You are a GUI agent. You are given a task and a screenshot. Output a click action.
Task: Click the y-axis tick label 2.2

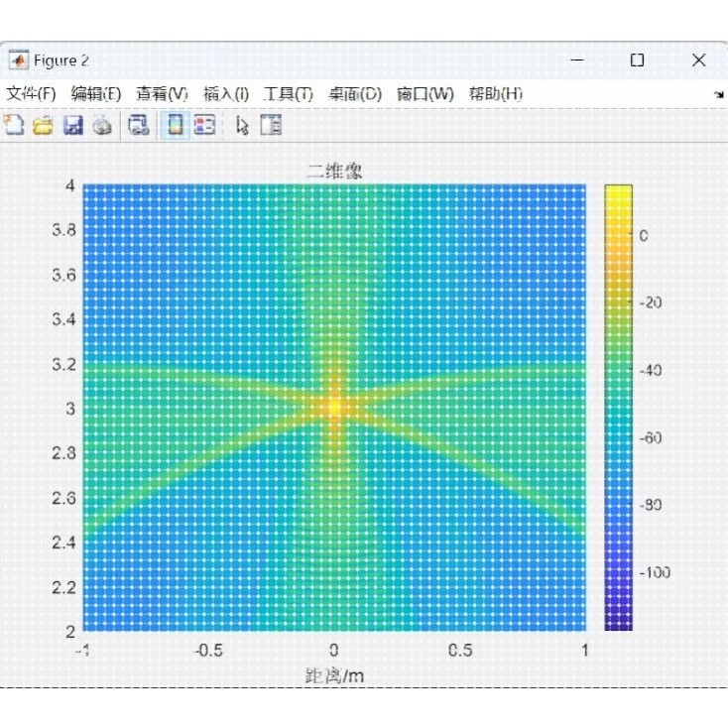[64, 587]
